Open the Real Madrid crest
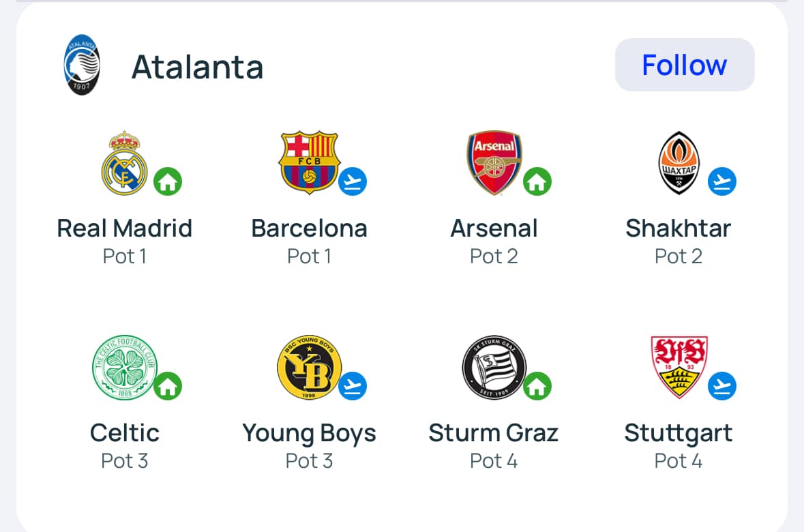This screenshot has height=532, width=804. 124,162
